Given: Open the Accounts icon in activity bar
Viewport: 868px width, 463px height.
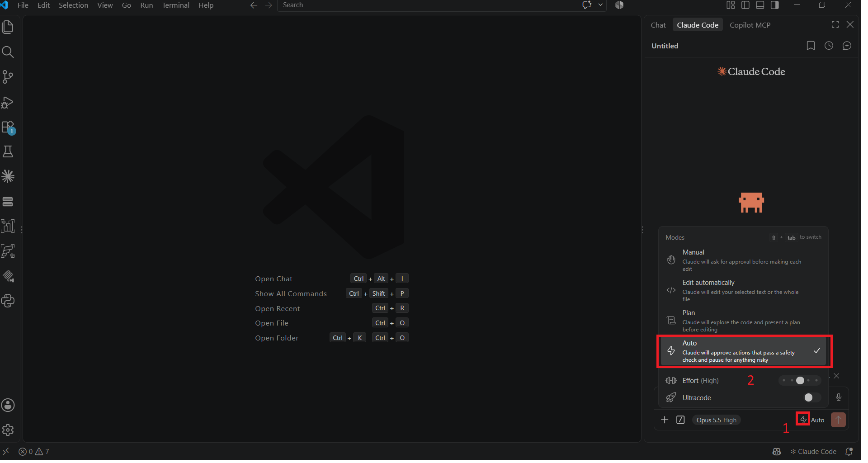Looking at the screenshot, I should pyautogui.click(x=8, y=405).
